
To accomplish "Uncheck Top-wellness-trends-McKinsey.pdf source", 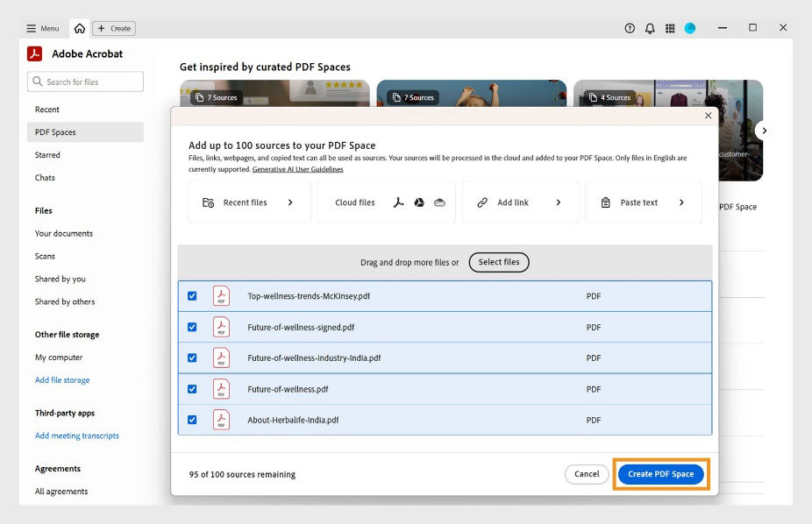I will point(192,296).
